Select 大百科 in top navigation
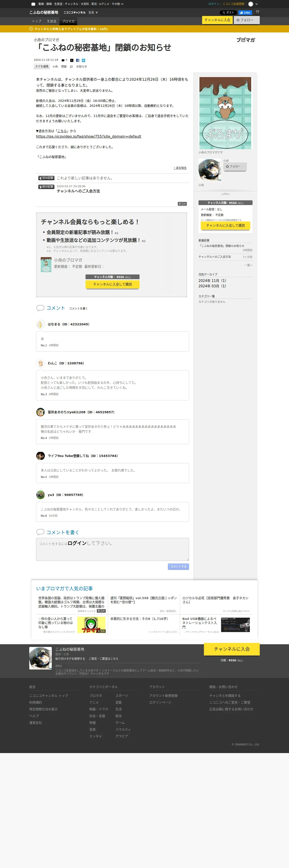This screenshot has height=868, width=289. 85,4
